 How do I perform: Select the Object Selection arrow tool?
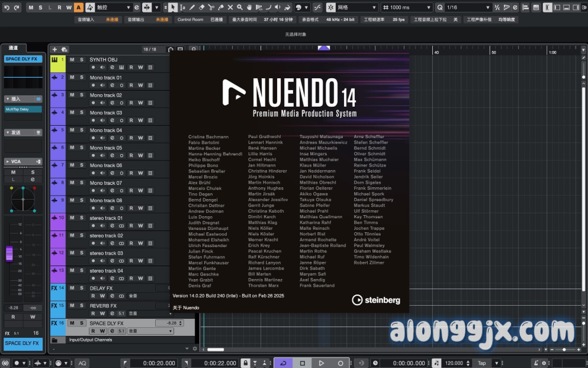pyautogui.click(x=172, y=8)
